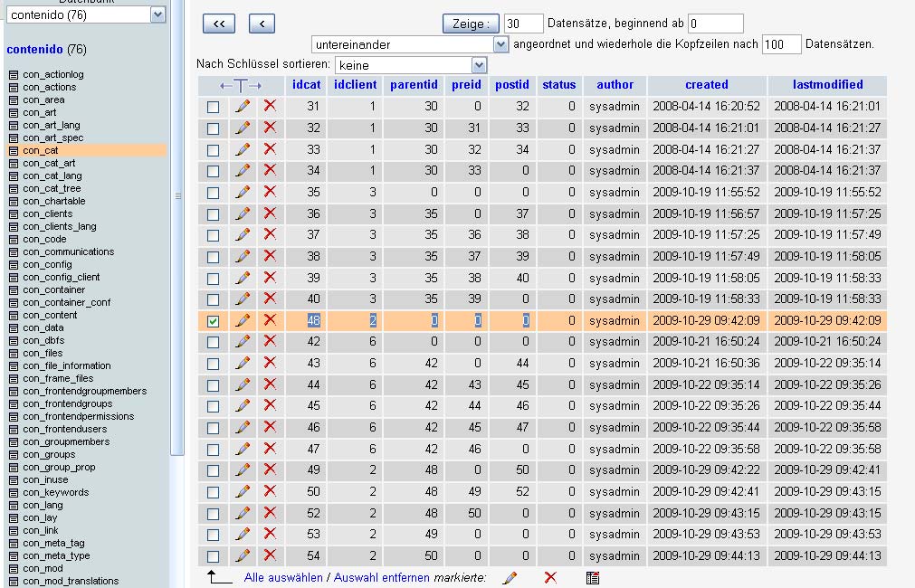915x588 pixels.
Task: Tick the checkbox for row idcat 33
Action: 213,149
